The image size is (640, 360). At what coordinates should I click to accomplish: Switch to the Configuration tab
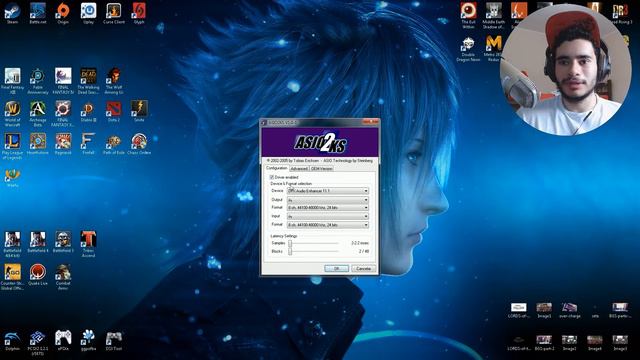pos(277,168)
